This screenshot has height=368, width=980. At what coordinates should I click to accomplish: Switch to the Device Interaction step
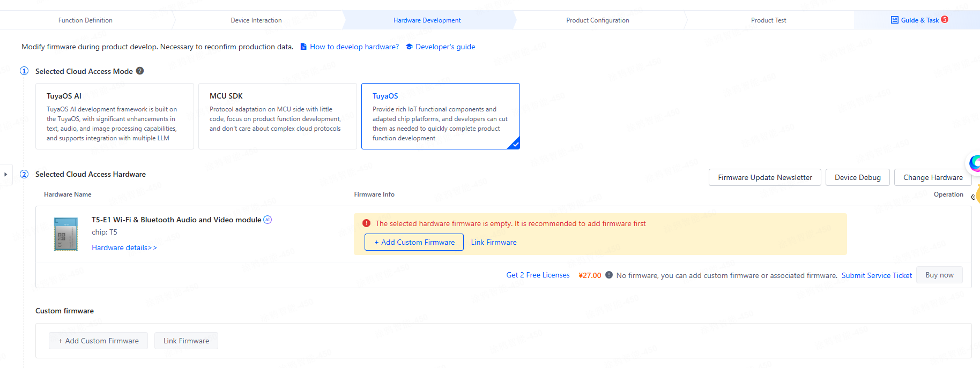pyautogui.click(x=256, y=20)
